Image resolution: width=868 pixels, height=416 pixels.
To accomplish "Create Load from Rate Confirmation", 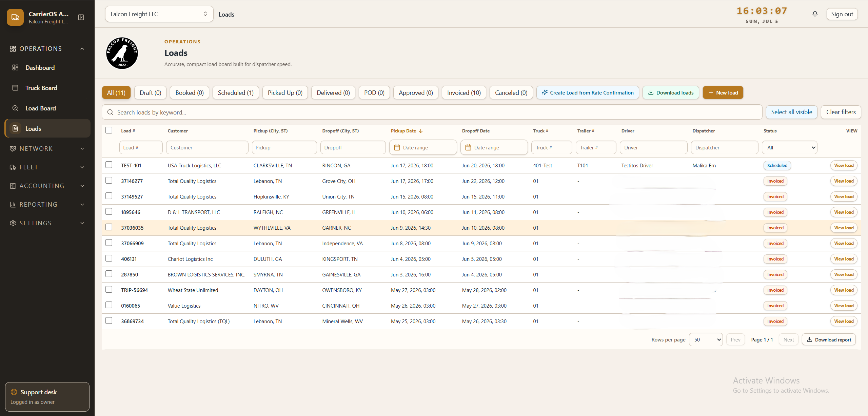I will tap(588, 92).
